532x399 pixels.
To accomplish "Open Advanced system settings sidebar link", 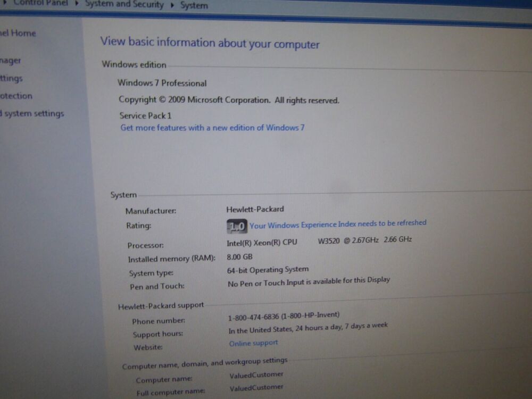I will [x=32, y=114].
